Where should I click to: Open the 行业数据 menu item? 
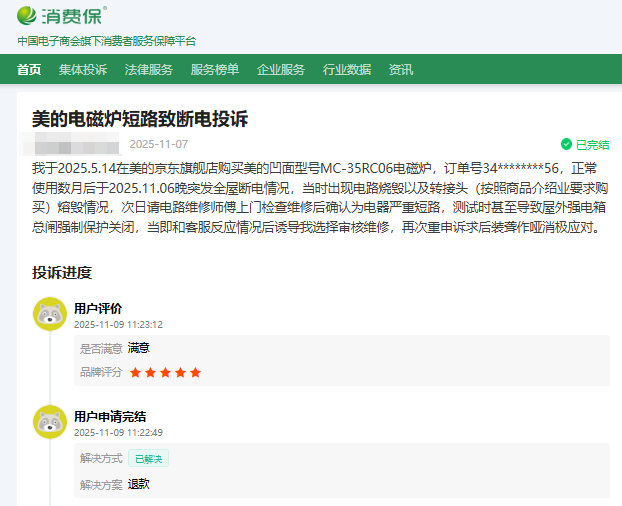pos(347,69)
